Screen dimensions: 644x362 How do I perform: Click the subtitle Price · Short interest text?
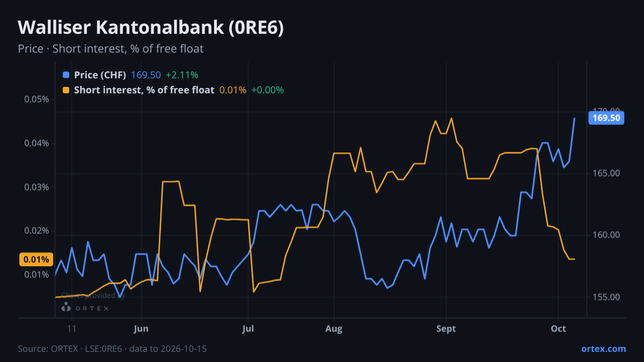(111, 49)
